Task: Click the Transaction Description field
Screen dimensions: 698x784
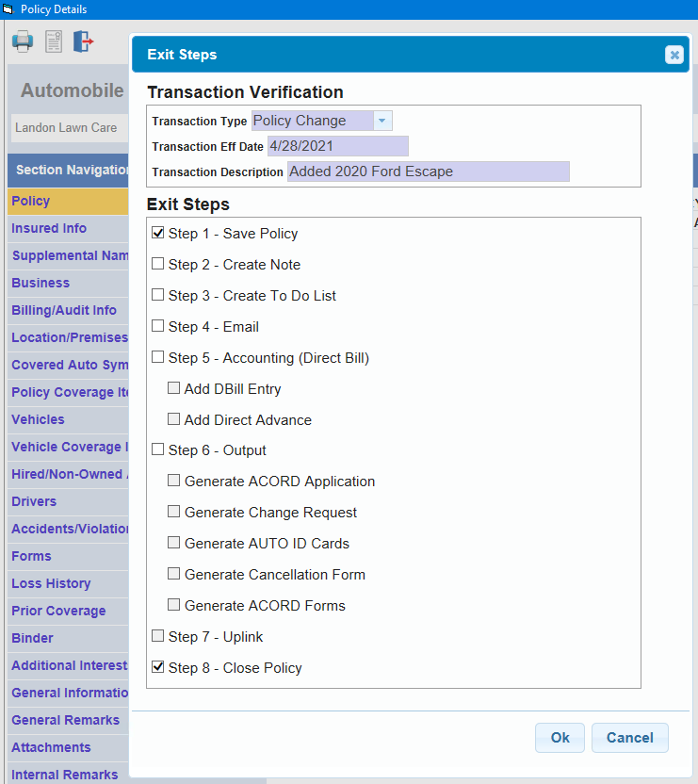Action: [x=428, y=171]
